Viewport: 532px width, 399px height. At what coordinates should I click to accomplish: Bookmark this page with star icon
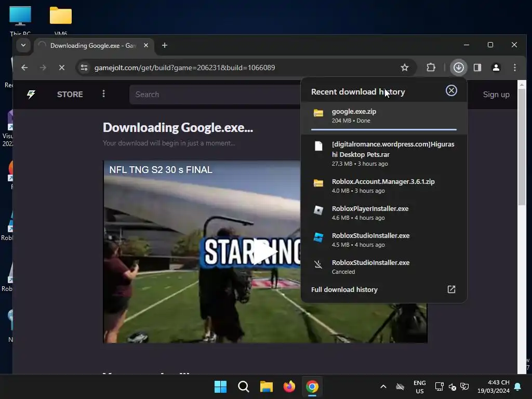pos(404,68)
